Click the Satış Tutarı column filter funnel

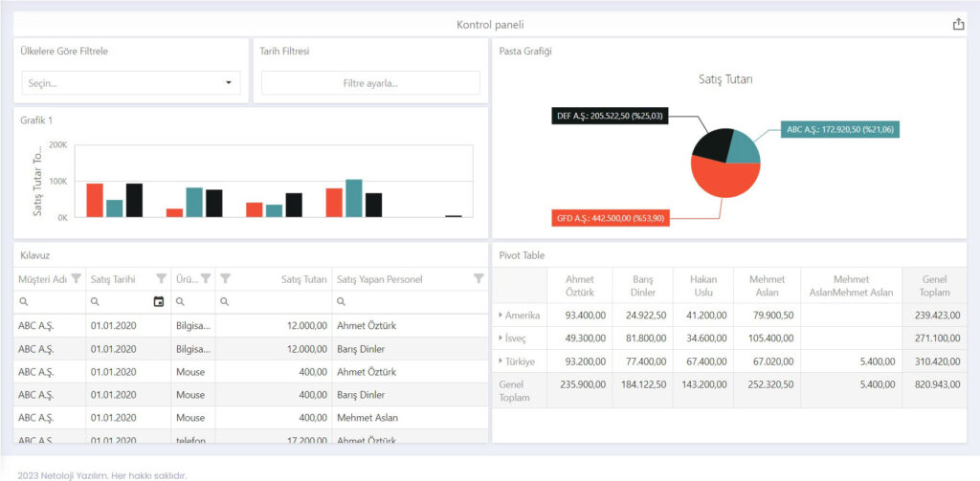[226, 279]
